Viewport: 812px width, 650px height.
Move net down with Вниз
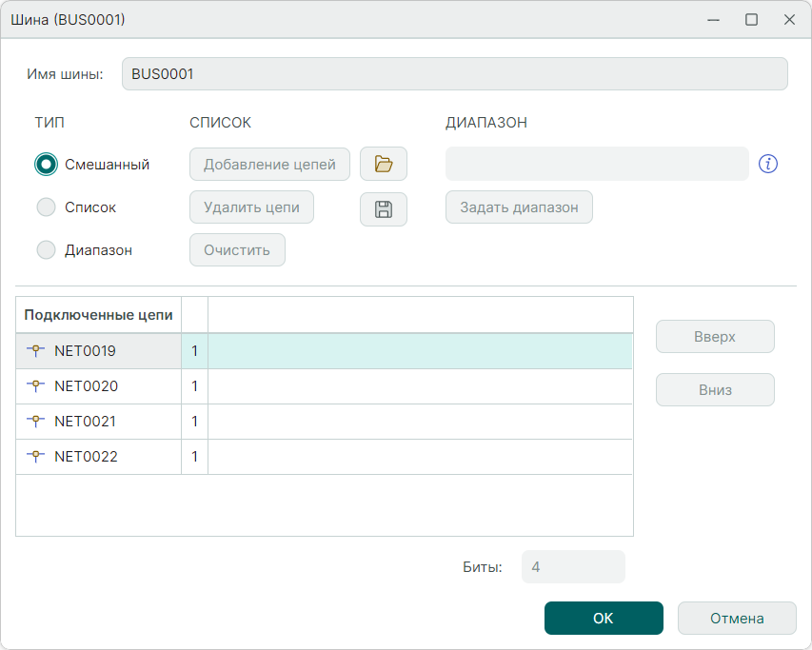pyautogui.click(x=715, y=389)
